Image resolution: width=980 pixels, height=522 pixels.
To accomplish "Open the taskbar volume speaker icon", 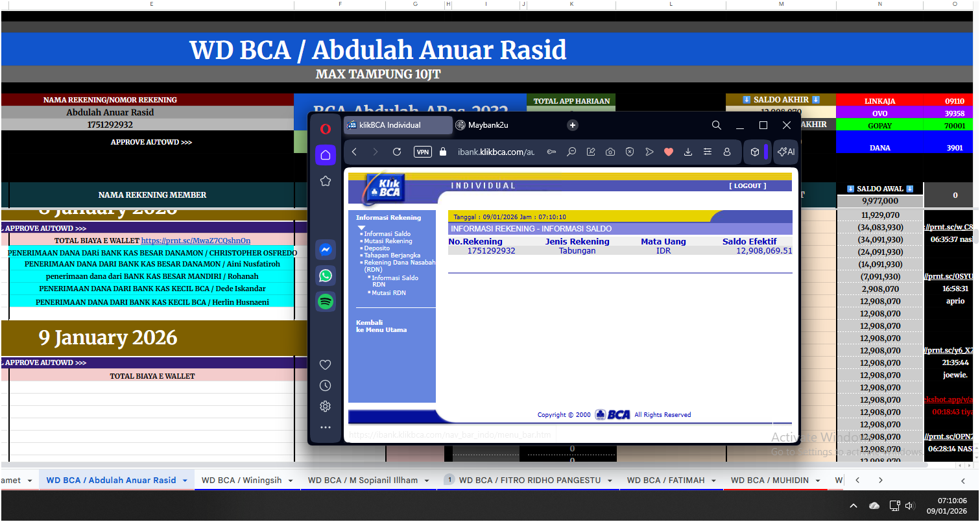I will point(909,506).
